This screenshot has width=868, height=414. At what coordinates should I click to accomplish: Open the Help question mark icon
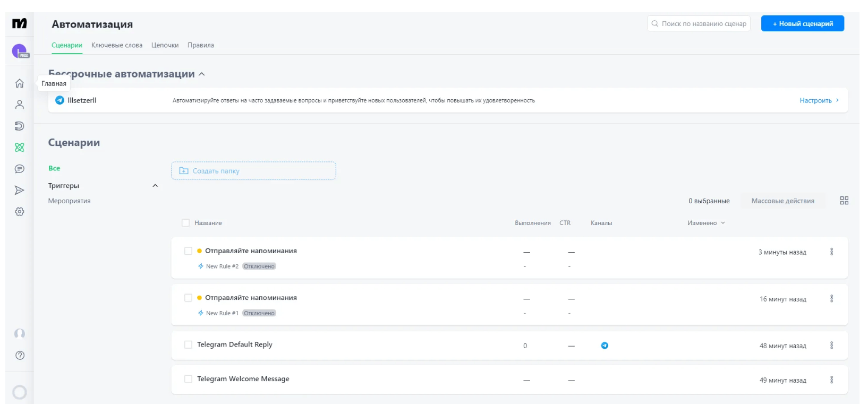click(x=20, y=355)
